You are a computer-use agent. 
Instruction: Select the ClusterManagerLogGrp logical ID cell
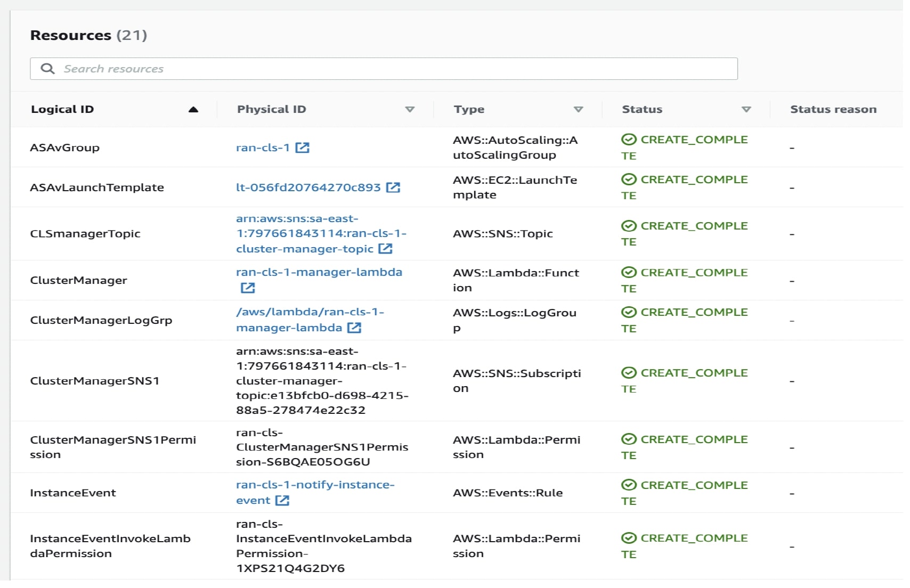click(101, 320)
